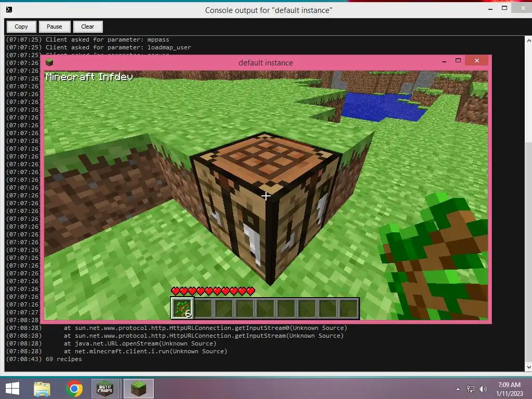
Task: Clear the console log
Action: point(87,26)
